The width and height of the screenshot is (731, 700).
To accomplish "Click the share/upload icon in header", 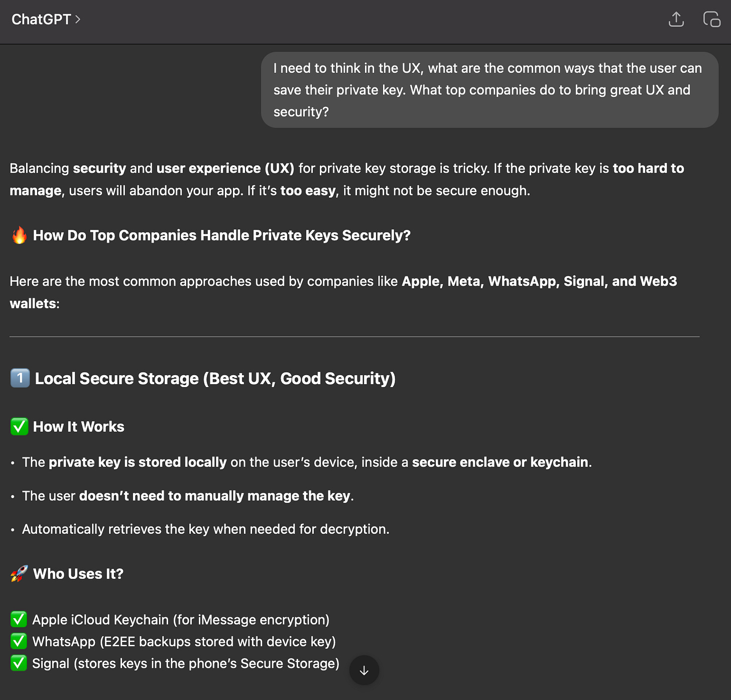I will 676,20.
